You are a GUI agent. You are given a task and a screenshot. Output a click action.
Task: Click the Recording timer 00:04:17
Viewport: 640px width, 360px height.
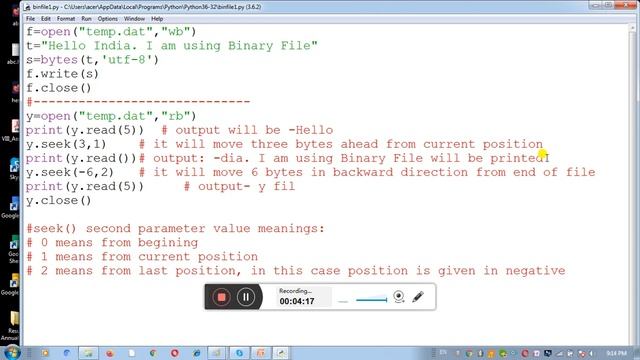point(297,301)
